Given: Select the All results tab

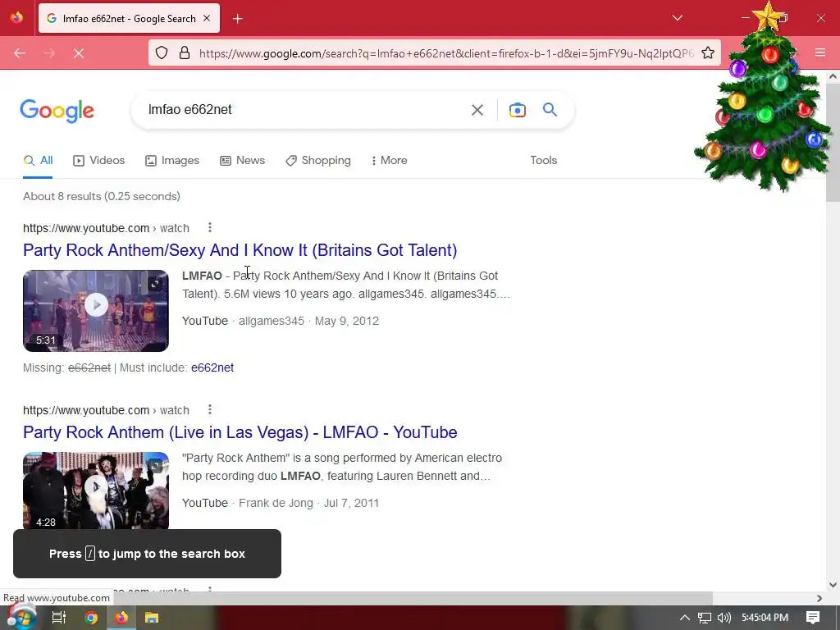Looking at the screenshot, I should coord(38,160).
